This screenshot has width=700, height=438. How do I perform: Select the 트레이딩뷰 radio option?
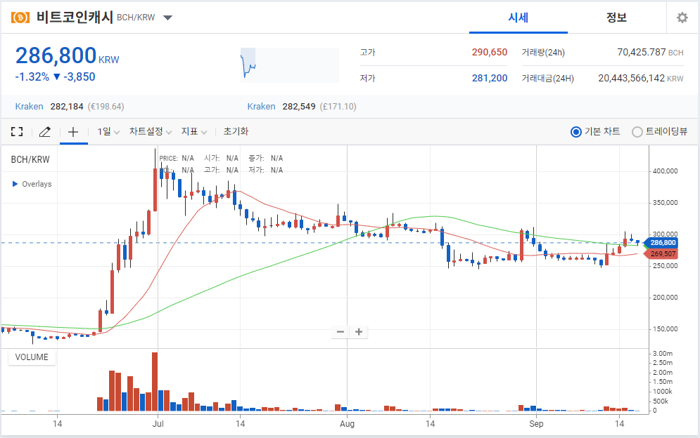(x=637, y=132)
